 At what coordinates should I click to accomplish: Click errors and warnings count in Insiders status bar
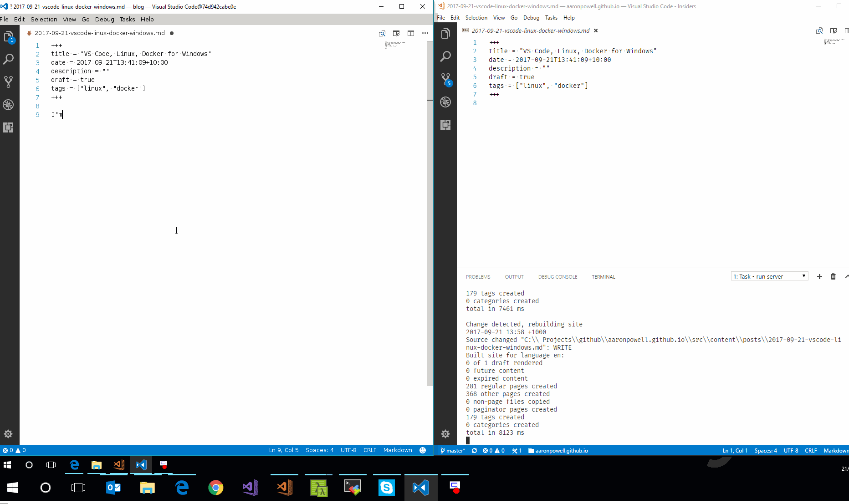(494, 451)
